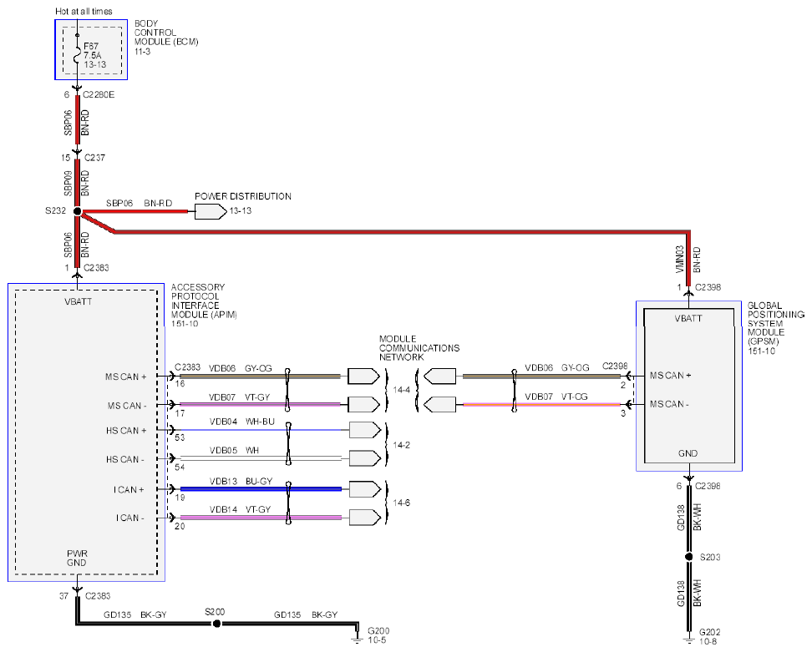Click the "G202" ground label
The image size is (812, 652).
click(x=709, y=632)
